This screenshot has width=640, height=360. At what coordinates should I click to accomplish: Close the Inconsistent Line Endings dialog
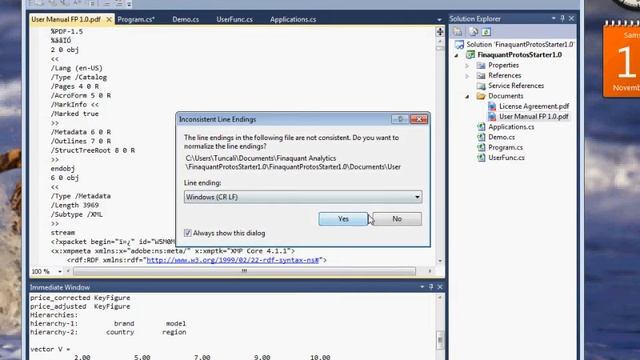(419, 119)
